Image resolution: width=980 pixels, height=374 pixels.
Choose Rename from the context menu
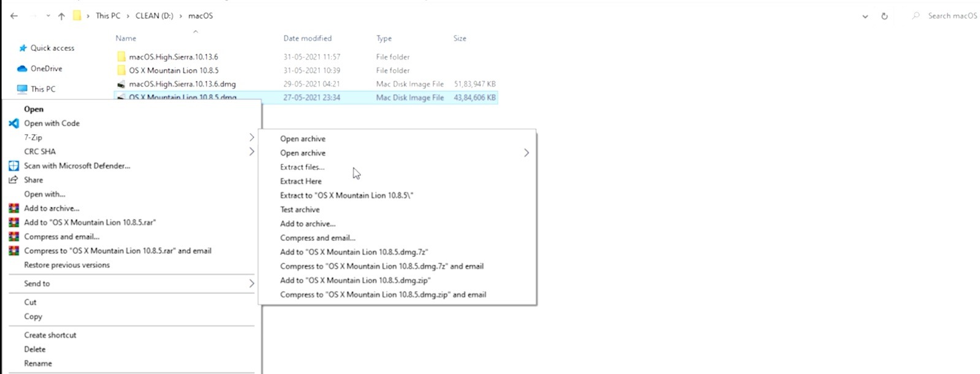(38, 363)
